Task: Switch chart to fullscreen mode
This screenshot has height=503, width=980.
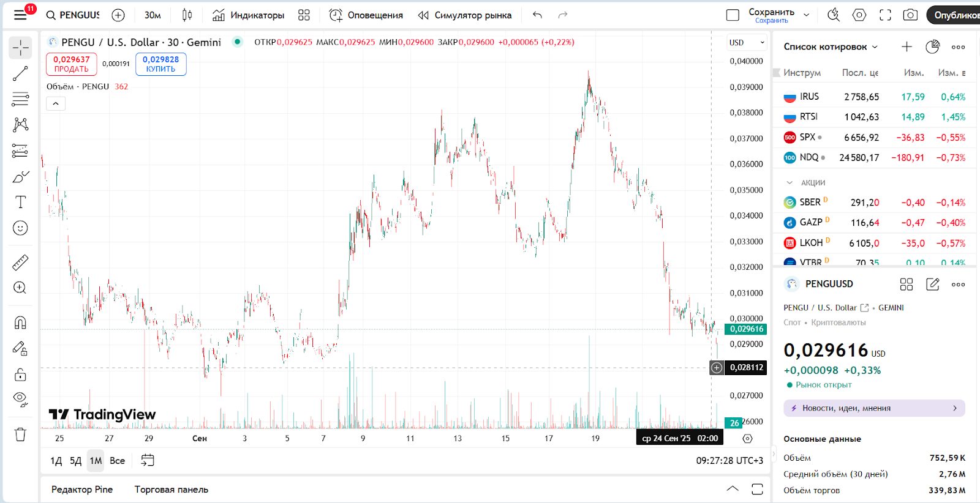Action: 885,15
